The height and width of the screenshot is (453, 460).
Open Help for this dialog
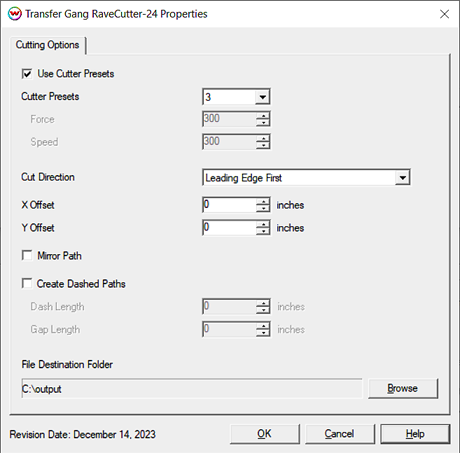(x=415, y=434)
